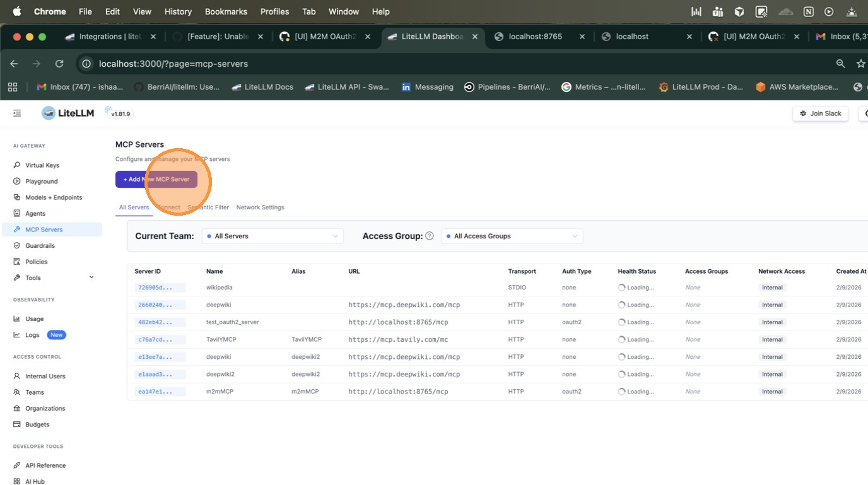Switch to the localhost:8765 browser tab

tap(535, 37)
